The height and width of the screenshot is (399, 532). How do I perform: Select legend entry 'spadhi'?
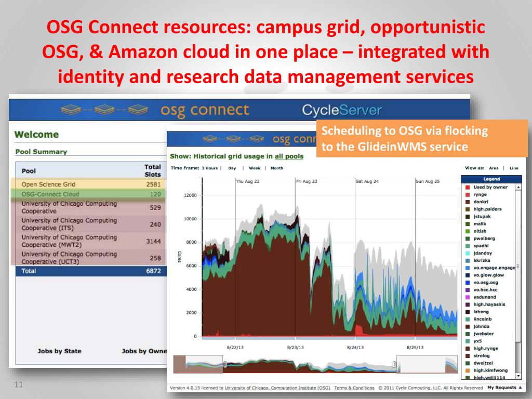coord(481,246)
